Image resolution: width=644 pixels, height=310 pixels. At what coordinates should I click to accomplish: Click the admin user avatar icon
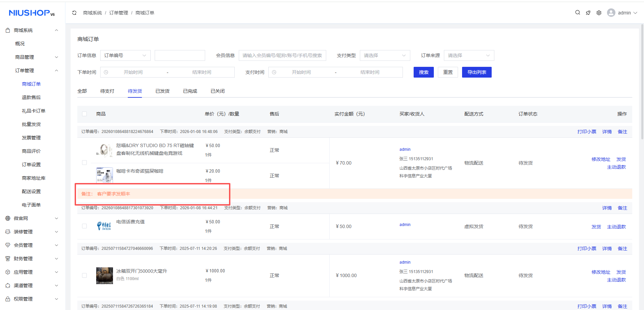[x=611, y=13]
